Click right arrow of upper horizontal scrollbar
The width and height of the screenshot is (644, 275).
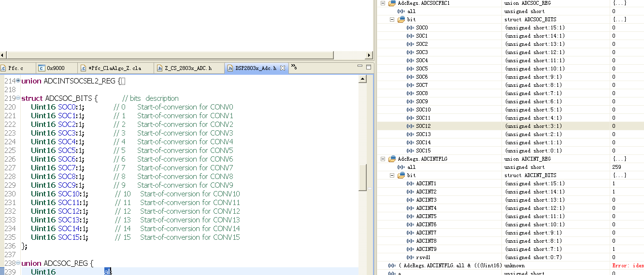click(x=370, y=55)
